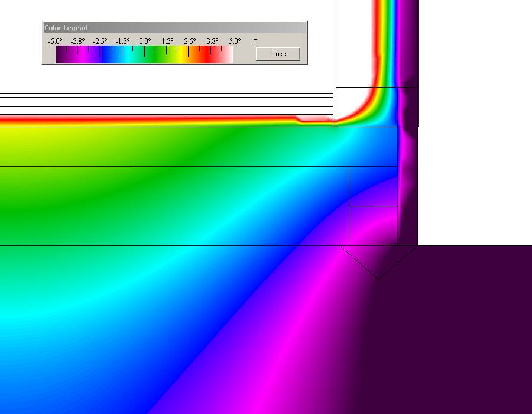This screenshot has height=414, width=532.
Task: Select the -2.5° legend label
Action: point(100,41)
